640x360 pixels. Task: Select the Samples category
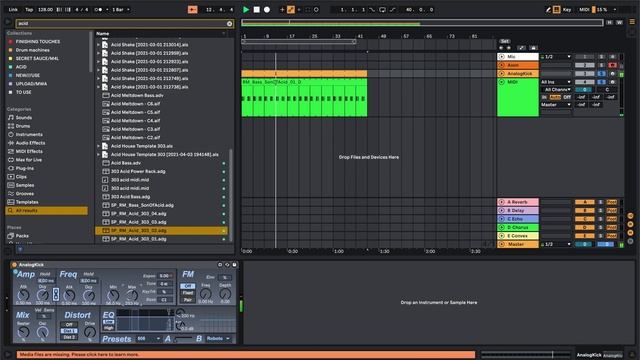coord(24,185)
